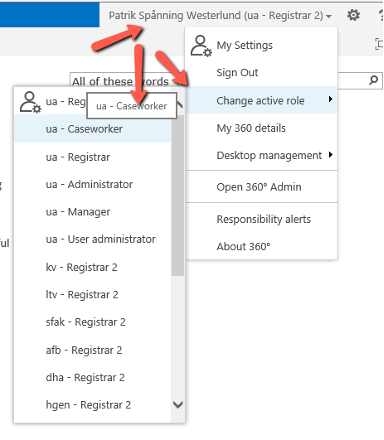384x440 pixels.
Task: Click the role list scroll-down arrow
Action: 178,405
